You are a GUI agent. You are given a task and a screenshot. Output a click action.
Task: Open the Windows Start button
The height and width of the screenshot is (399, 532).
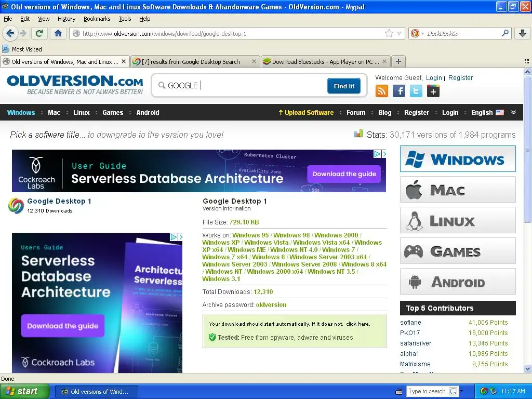click(24, 391)
